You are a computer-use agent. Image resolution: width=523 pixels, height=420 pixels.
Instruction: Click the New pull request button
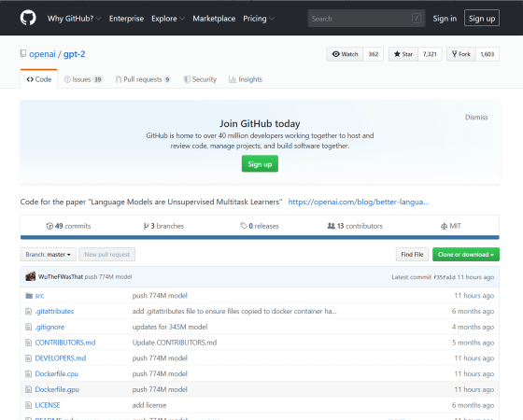(x=107, y=254)
